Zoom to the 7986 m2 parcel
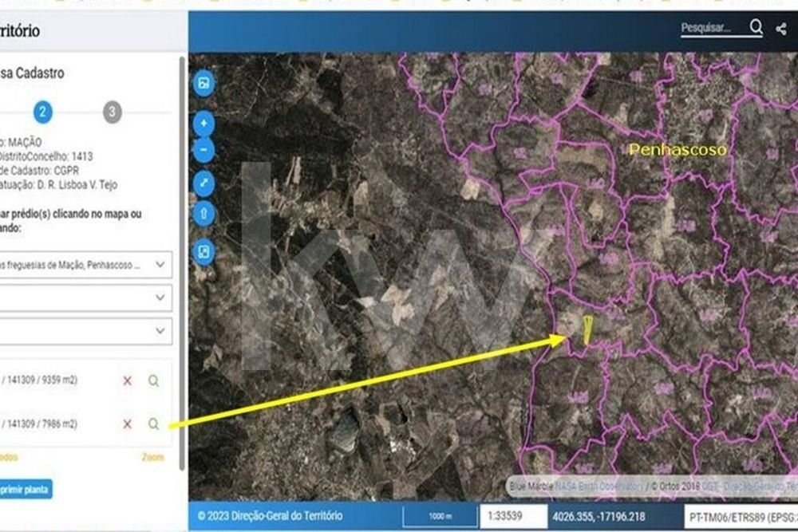This screenshot has width=798, height=532. point(153,424)
